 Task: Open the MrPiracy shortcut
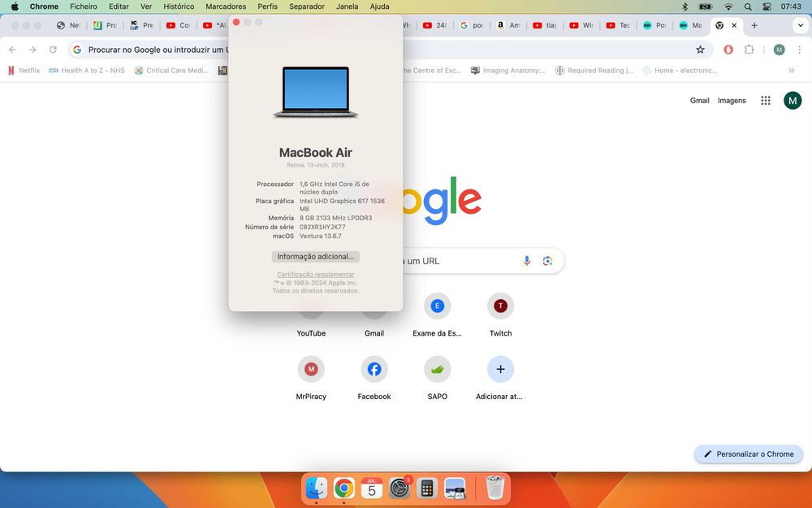pos(311,379)
